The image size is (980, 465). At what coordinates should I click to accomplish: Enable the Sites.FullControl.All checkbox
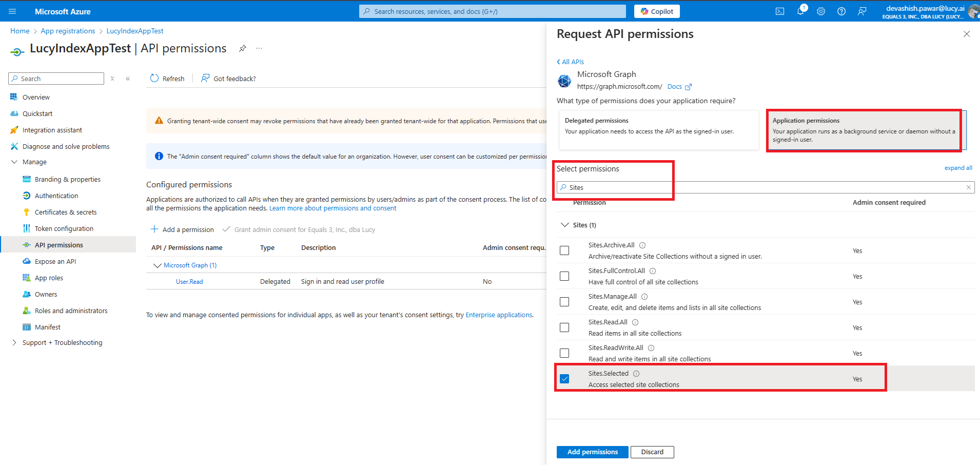pos(564,276)
